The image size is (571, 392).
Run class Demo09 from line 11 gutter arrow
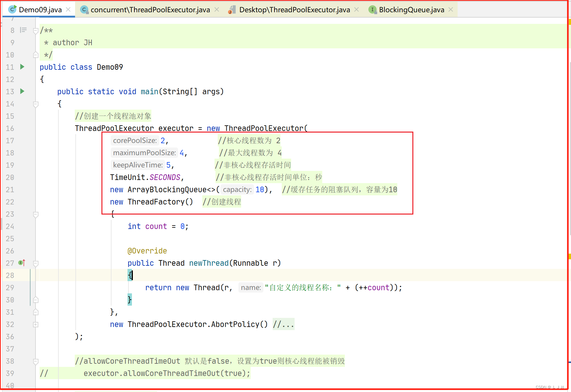[22, 67]
